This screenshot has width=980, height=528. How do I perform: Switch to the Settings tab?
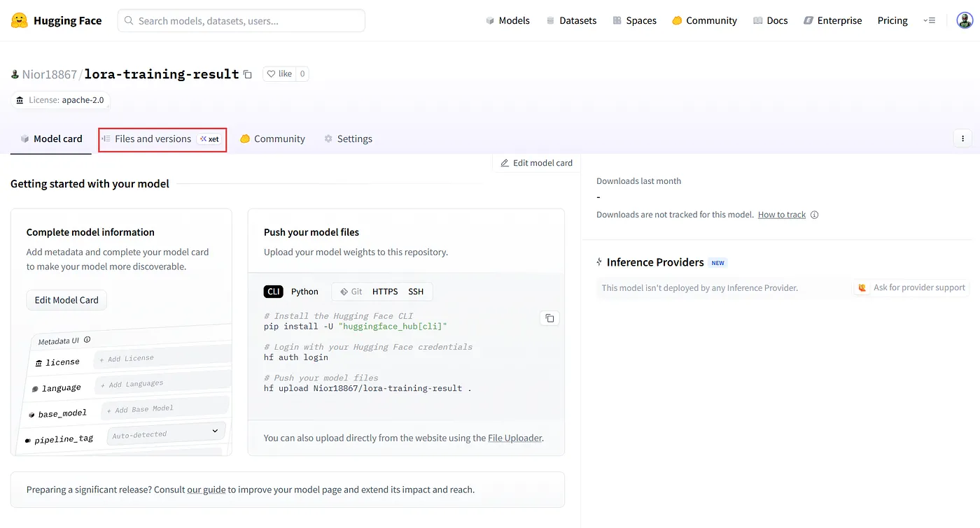(348, 139)
